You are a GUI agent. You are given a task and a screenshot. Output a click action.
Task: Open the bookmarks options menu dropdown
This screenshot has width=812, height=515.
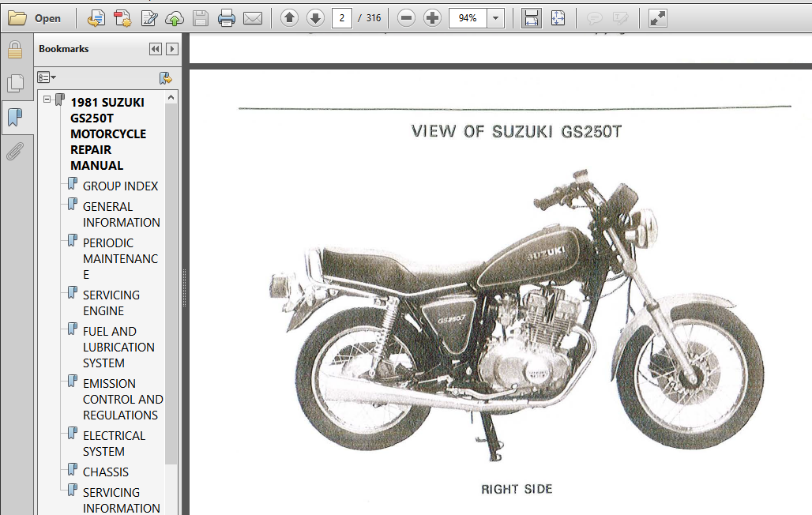pyautogui.click(x=47, y=77)
